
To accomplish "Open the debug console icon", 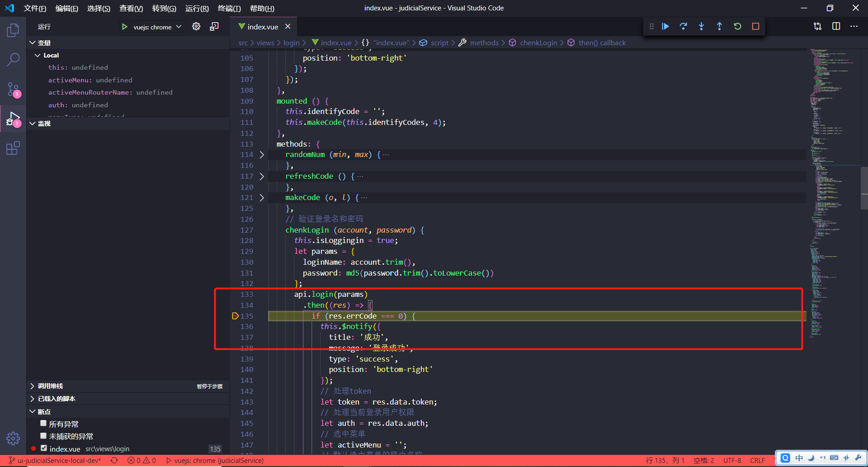I will coord(214,27).
